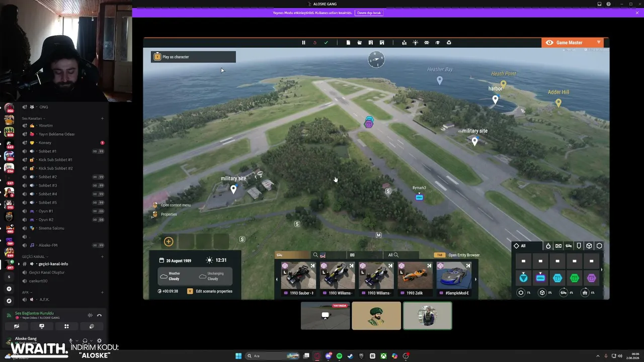Select the Heath Point map marker
Image resolution: width=644 pixels, height=362 pixels.
tap(503, 84)
